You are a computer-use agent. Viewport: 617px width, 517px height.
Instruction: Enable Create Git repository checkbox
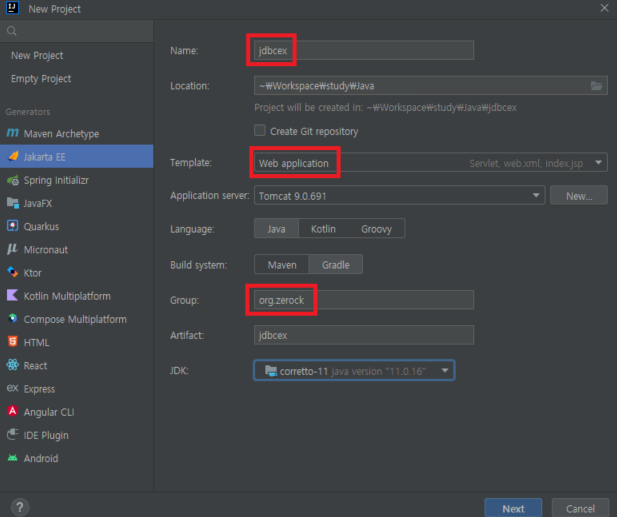point(260,131)
